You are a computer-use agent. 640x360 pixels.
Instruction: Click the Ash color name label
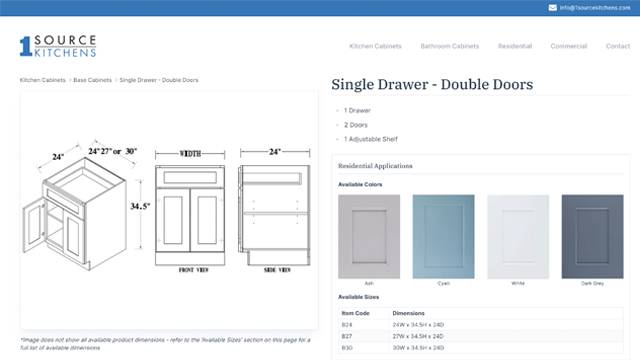point(369,283)
